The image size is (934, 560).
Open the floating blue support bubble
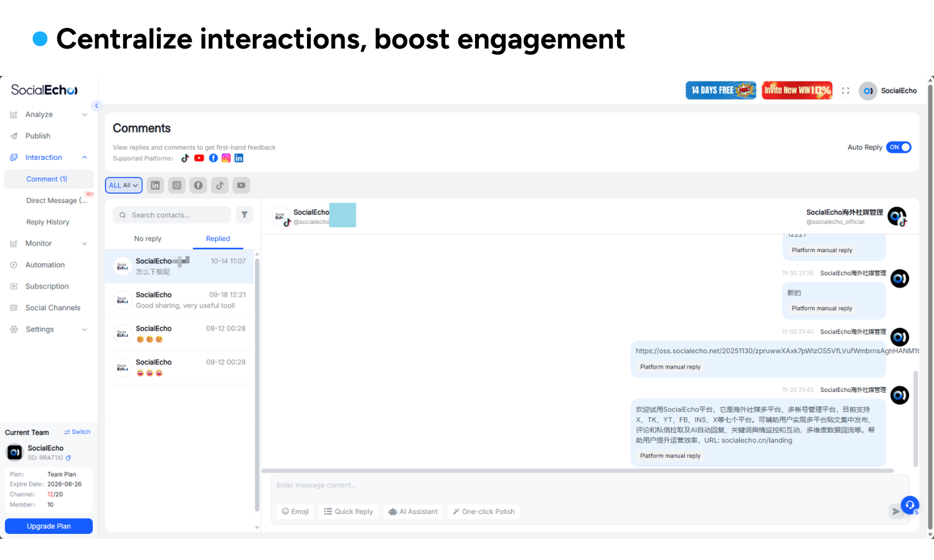point(910,505)
